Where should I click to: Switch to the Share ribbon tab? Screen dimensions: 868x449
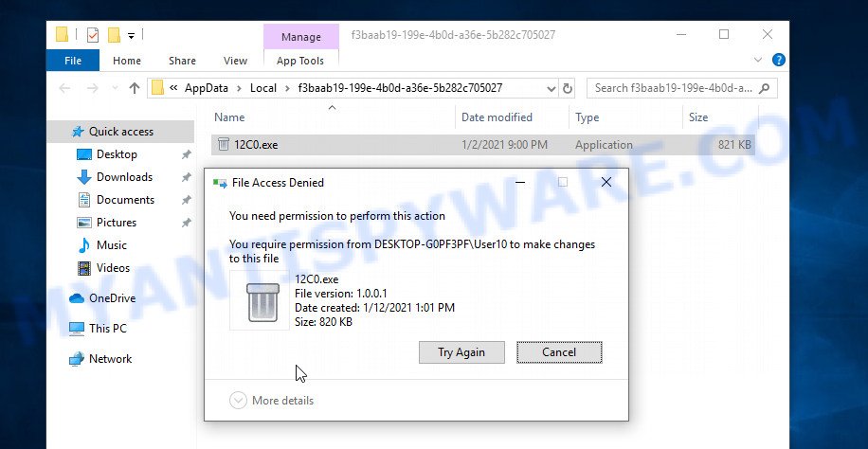click(182, 61)
